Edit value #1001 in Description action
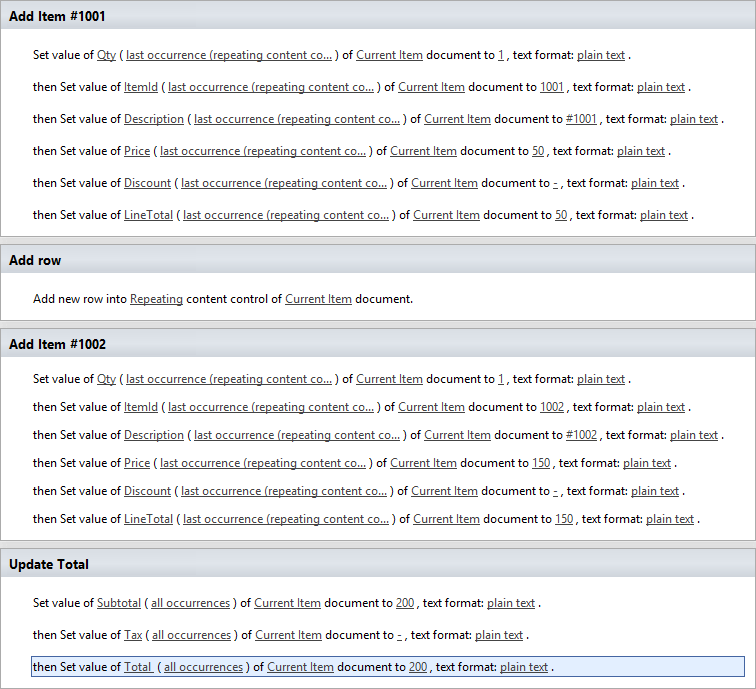 coord(581,119)
